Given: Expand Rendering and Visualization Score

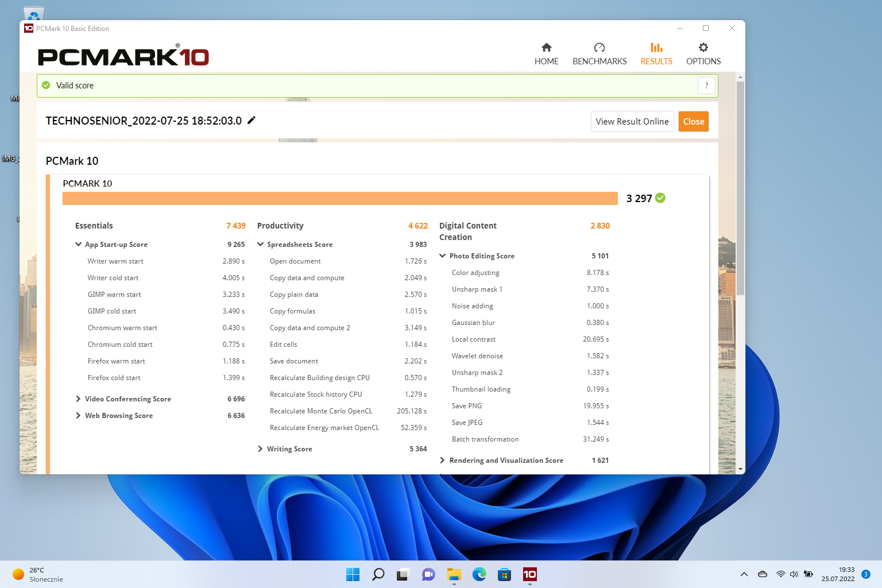Looking at the screenshot, I should click(443, 461).
